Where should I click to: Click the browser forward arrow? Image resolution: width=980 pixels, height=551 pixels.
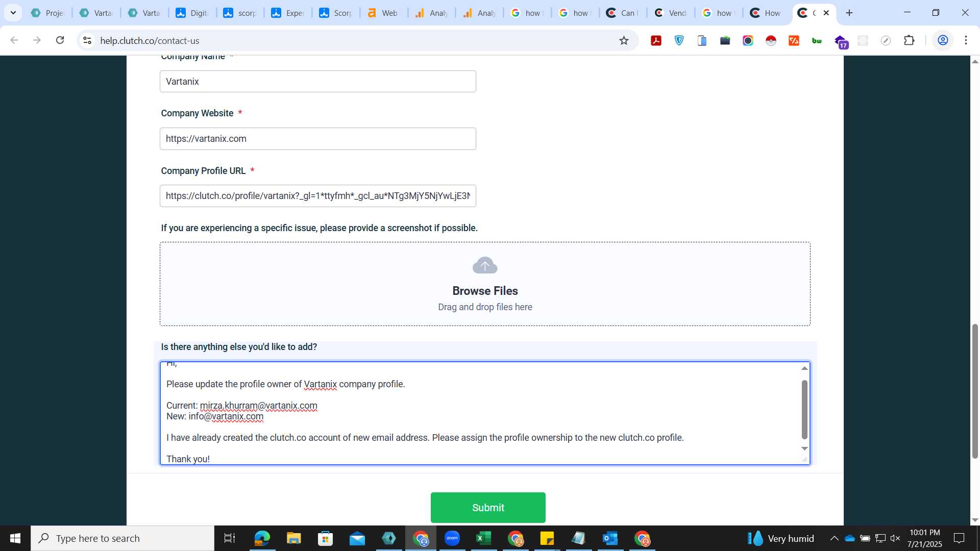(x=37, y=40)
